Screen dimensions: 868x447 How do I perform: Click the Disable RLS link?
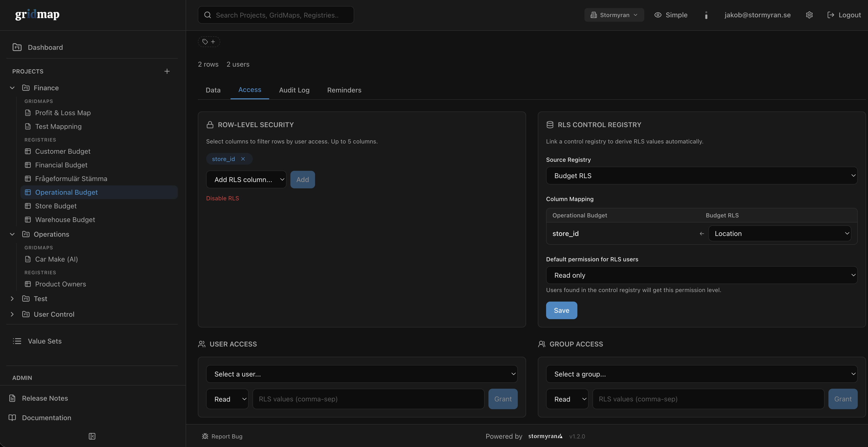click(x=222, y=198)
